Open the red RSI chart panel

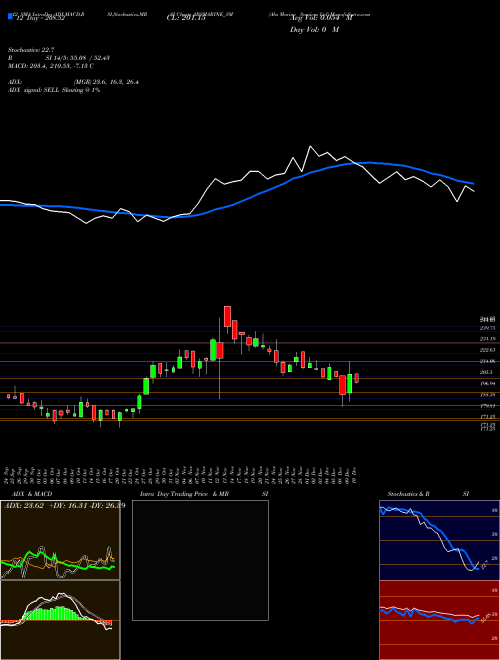pos(439,620)
